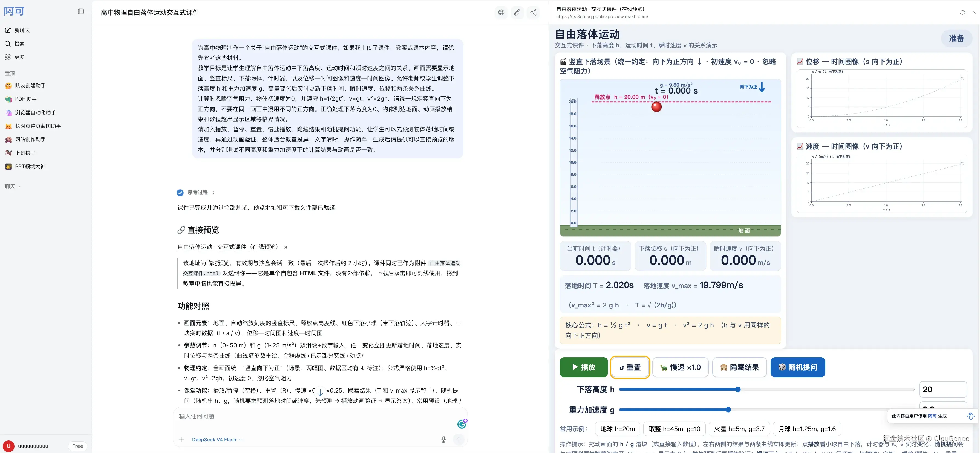Click the 下落位移 s（向下为正）readout card
The image size is (980, 453).
point(670,256)
